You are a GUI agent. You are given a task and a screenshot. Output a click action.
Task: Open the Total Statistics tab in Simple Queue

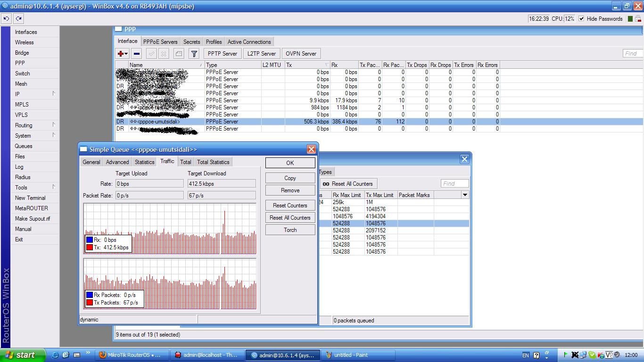pyautogui.click(x=213, y=162)
